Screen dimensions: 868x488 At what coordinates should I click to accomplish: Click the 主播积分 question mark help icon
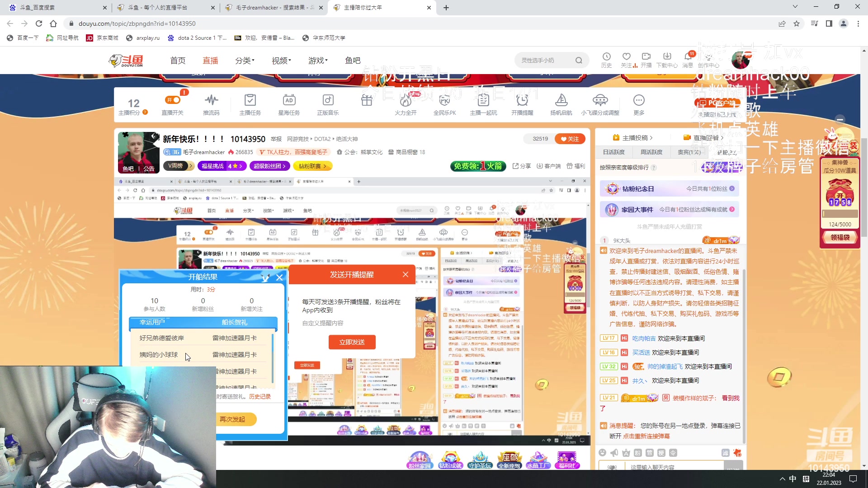[x=145, y=113]
